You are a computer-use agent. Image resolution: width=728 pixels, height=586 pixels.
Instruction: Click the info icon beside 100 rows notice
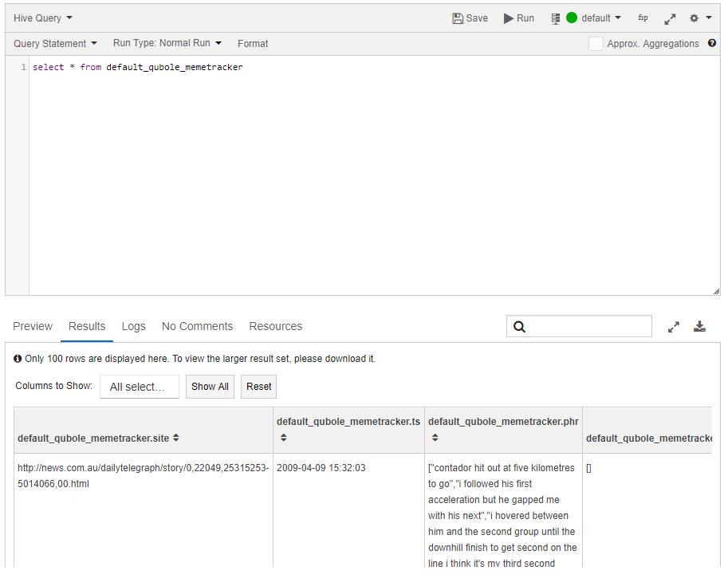pos(18,359)
